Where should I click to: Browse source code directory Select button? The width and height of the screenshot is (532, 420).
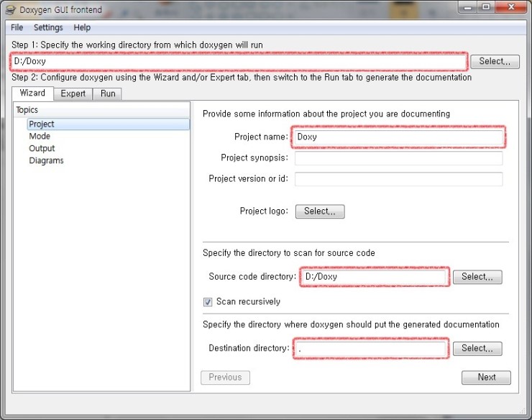pyautogui.click(x=477, y=277)
